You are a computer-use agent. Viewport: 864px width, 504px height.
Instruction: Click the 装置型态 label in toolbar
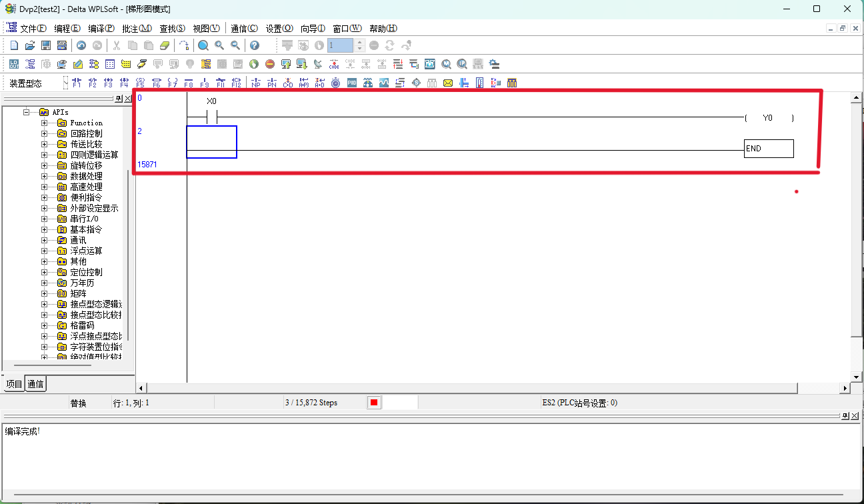[25, 83]
